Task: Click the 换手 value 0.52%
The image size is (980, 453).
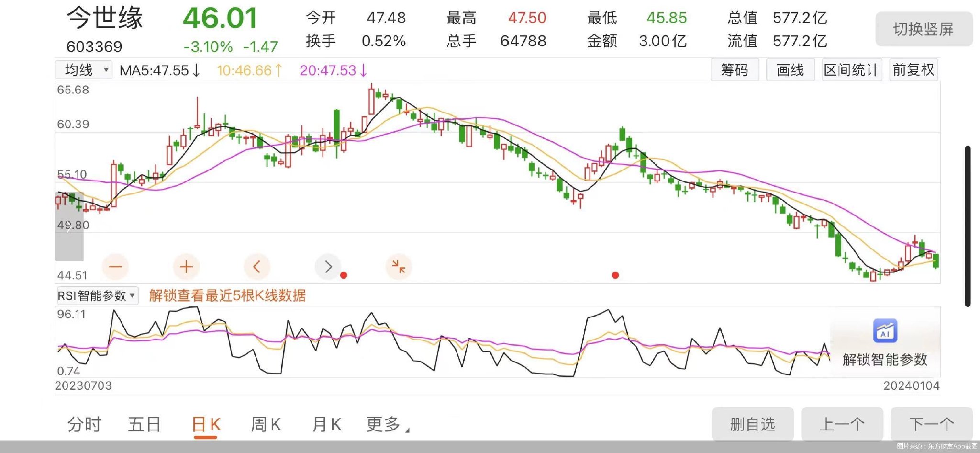Action: tap(384, 41)
